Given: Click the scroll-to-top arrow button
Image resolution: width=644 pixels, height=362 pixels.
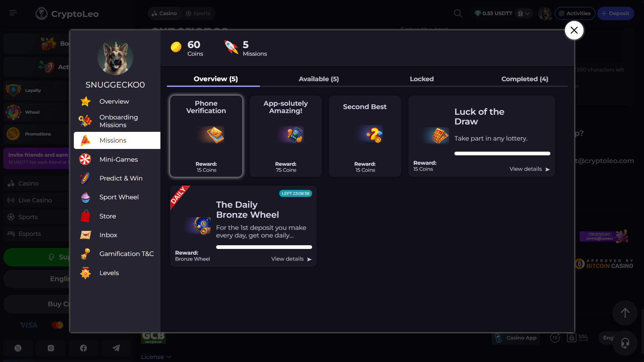Looking at the screenshot, I should [x=625, y=313].
